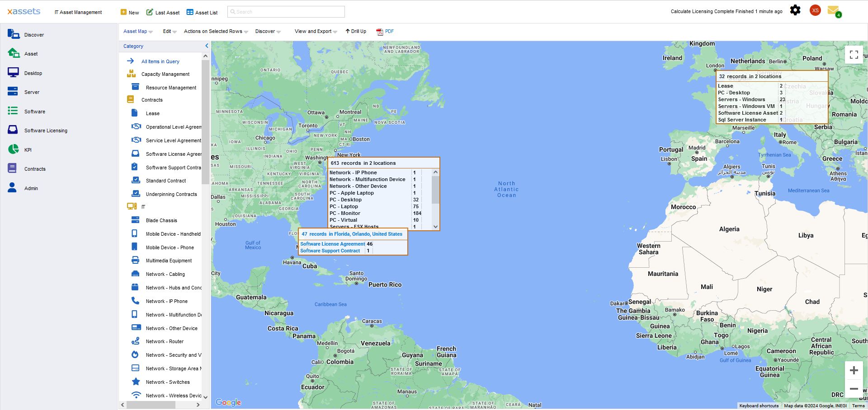Open the Server sidebar section
This screenshot has height=410, width=868.
[x=32, y=92]
